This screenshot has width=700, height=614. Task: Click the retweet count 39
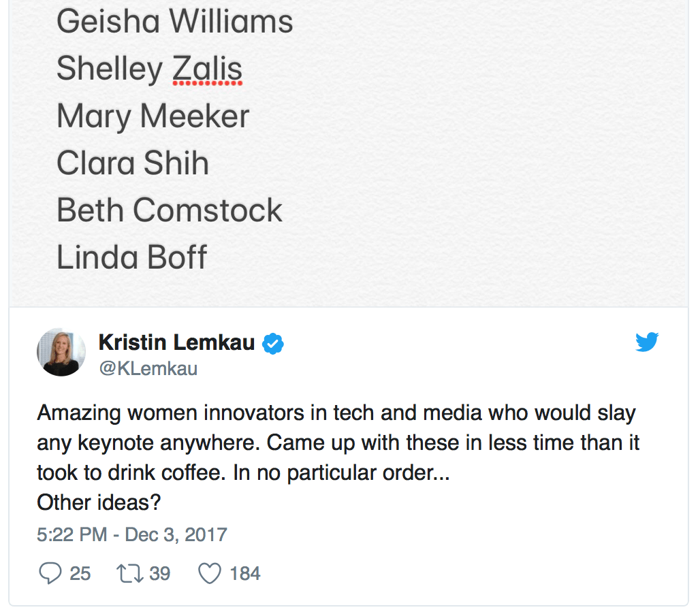(159, 573)
